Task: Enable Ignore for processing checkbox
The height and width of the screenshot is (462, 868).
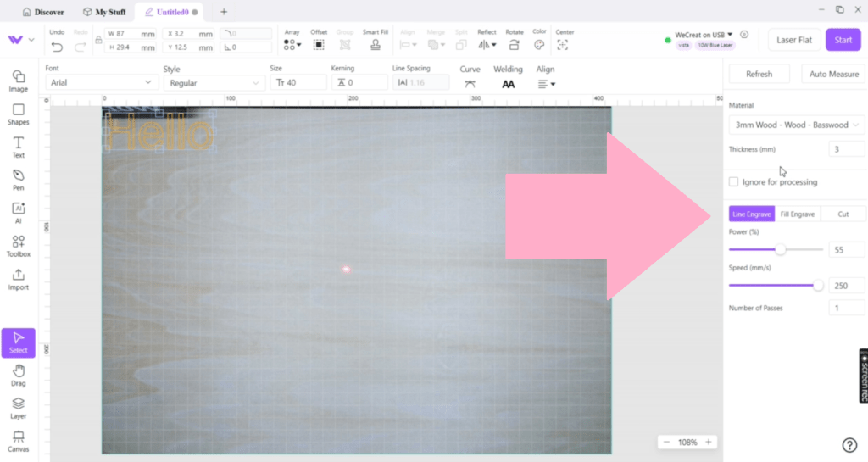Action: (733, 181)
